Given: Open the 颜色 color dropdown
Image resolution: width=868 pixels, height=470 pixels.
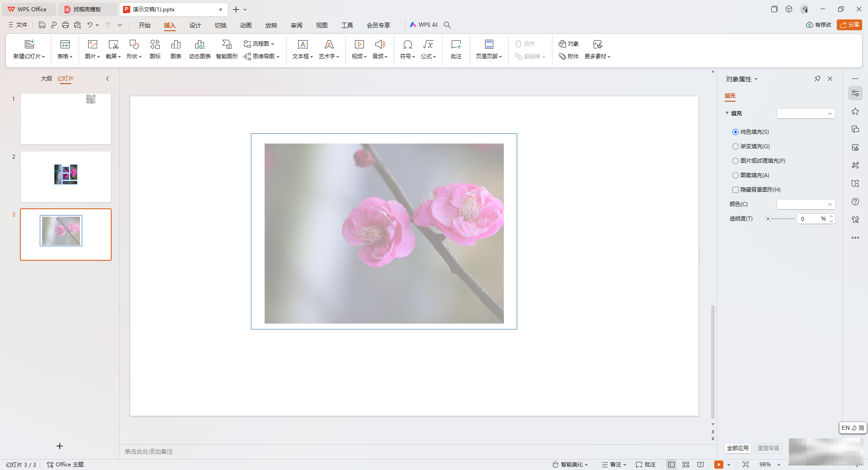Looking at the screenshot, I should (x=806, y=204).
